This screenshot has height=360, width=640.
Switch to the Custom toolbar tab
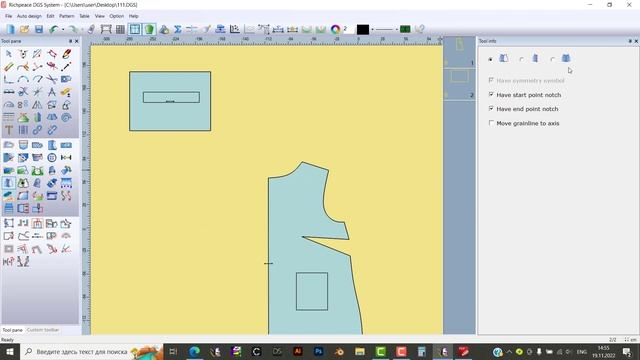pos(43,330)
